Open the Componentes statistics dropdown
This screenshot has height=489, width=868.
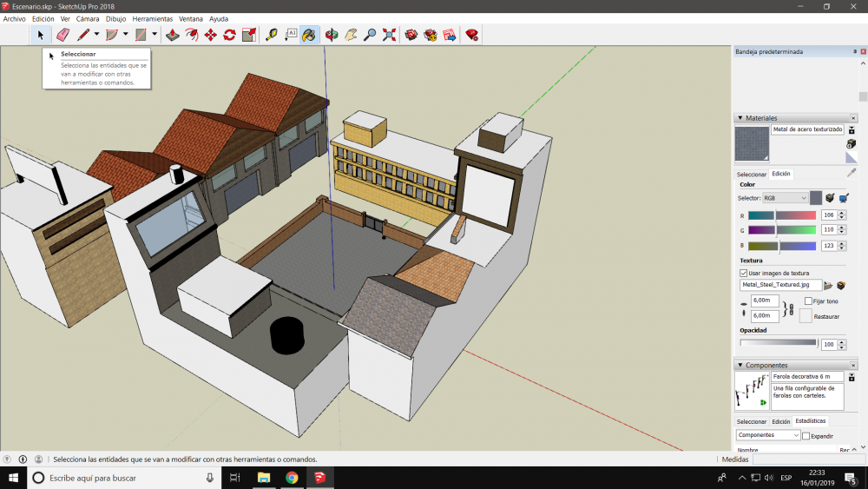(768, 435)
